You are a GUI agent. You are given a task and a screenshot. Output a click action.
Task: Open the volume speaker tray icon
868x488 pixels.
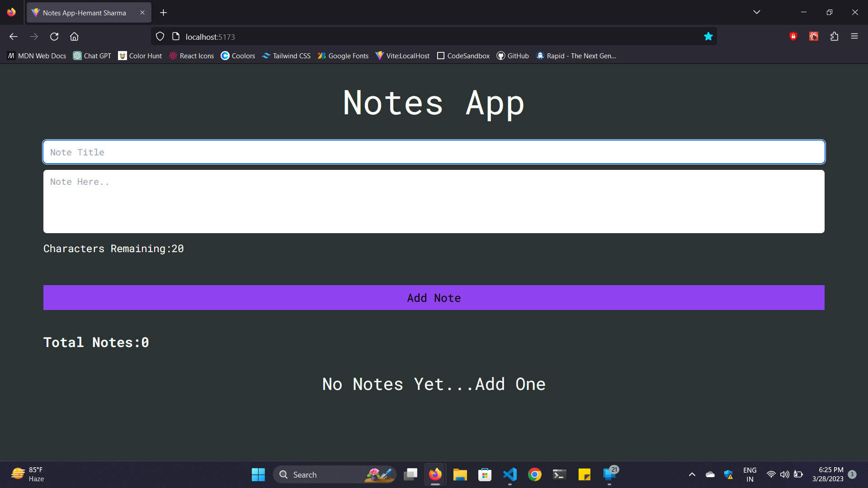click(x=785, y=474)
